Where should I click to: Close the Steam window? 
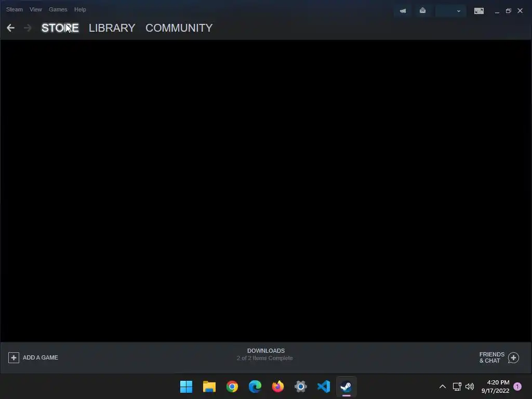coord(520,11)
